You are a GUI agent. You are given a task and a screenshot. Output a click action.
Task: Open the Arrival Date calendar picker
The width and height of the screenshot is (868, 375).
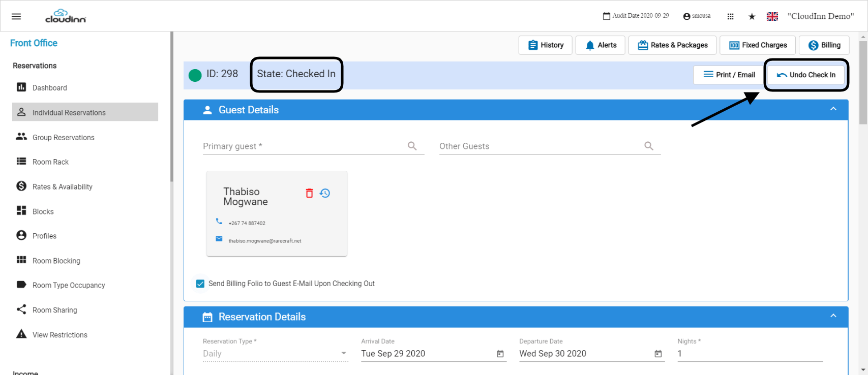pyautogui.click(x=500, y=354)
